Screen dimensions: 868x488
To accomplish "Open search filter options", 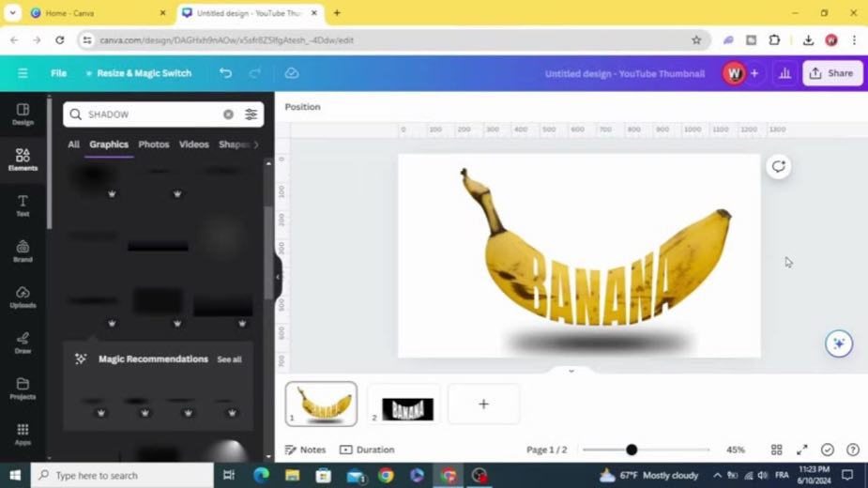I will coord(251,114).
